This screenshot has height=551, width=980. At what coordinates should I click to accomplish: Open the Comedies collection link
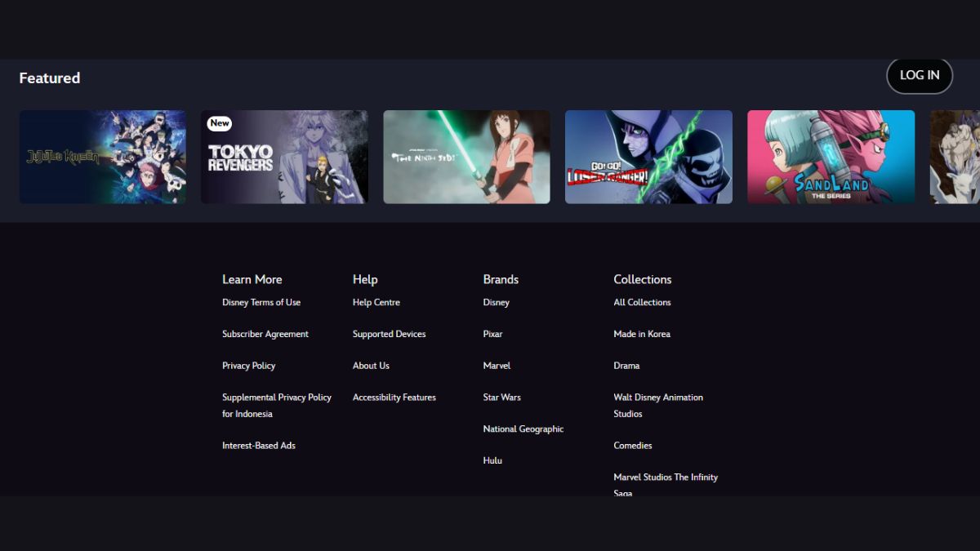[x=633, y=446]
